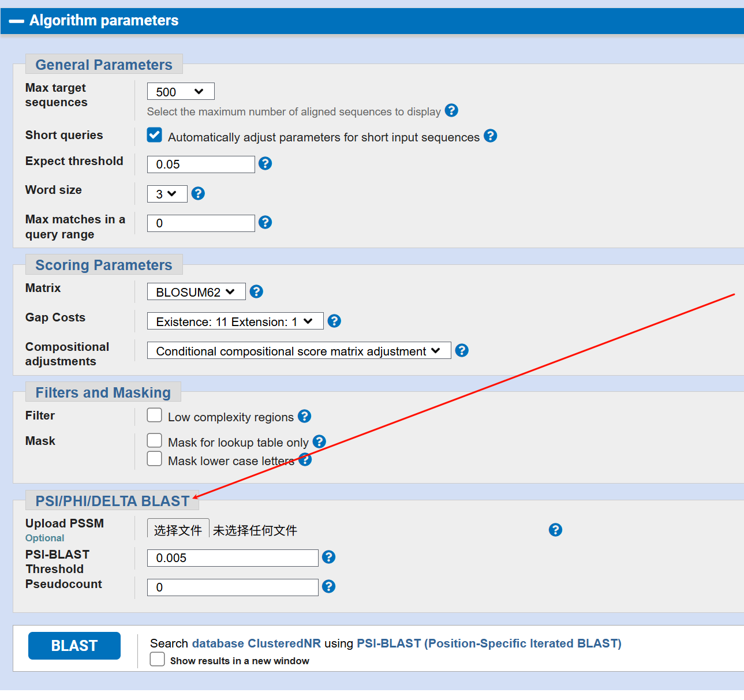
Task: Click the Scoring Parameters section heading
Action: click(104, 265)
